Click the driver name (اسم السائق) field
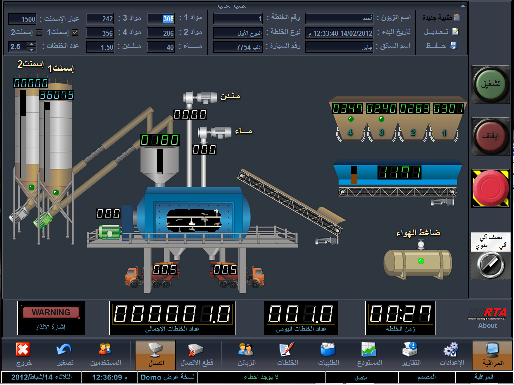The image size is (514, 385). pyautogui.click(x=339, y=47)
